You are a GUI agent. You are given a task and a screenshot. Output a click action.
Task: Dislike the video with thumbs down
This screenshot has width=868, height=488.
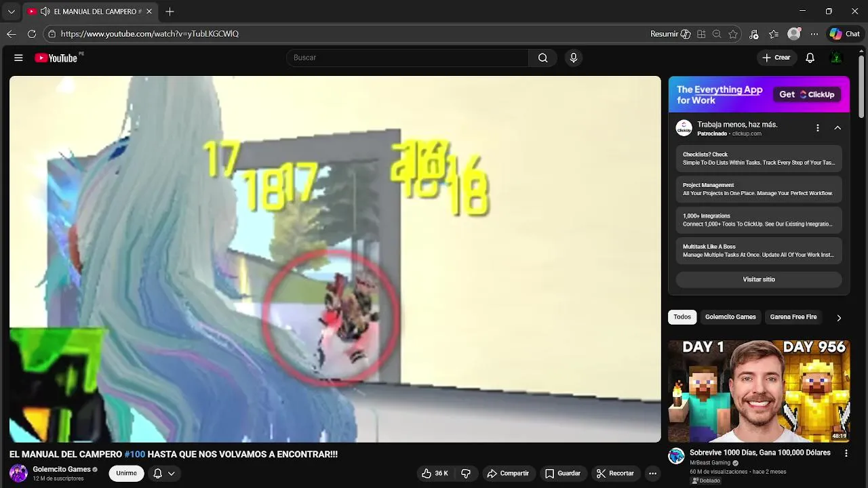click(466, 473)
